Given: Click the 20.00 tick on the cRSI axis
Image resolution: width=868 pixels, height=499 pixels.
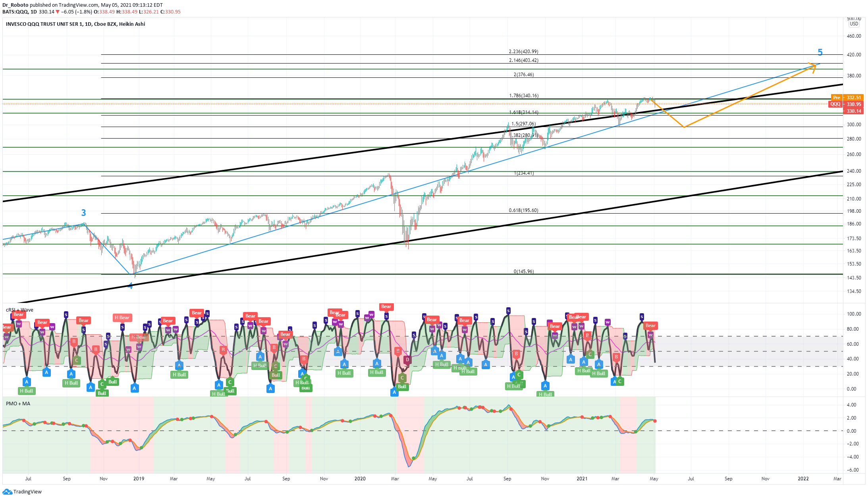Looking at the screenshot, I should point(854,374).
